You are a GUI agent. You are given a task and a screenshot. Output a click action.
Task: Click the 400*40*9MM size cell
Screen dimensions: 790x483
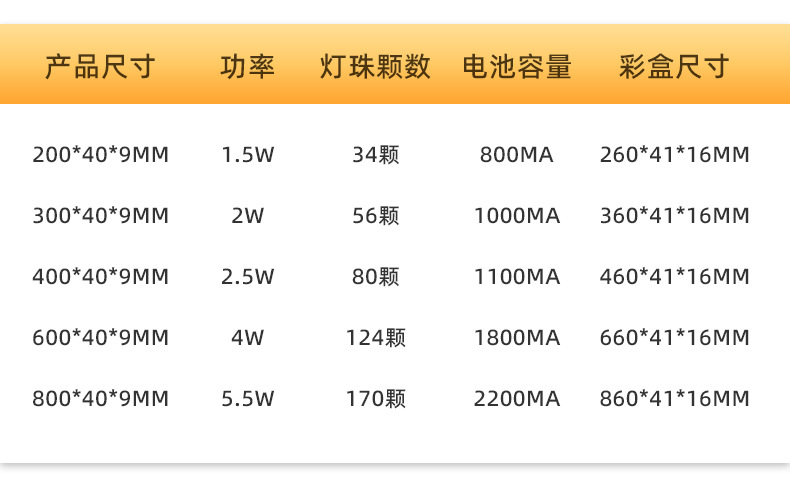[100, 277]
